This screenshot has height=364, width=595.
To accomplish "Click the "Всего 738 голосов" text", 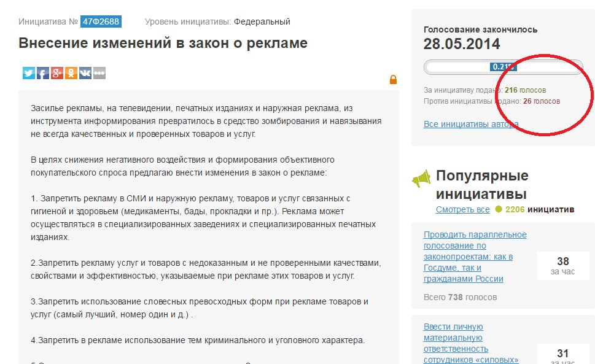I will (x=460, y=297).
